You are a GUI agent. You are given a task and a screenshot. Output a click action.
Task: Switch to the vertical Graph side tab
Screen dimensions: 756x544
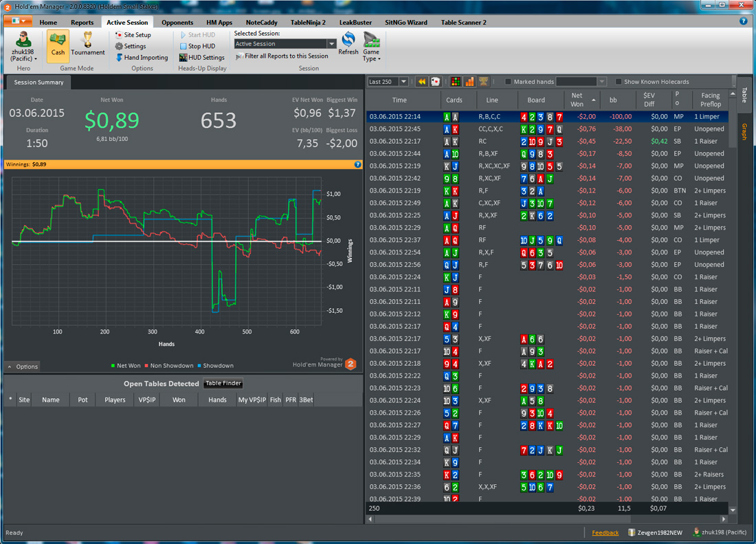(x=744, y=131)
